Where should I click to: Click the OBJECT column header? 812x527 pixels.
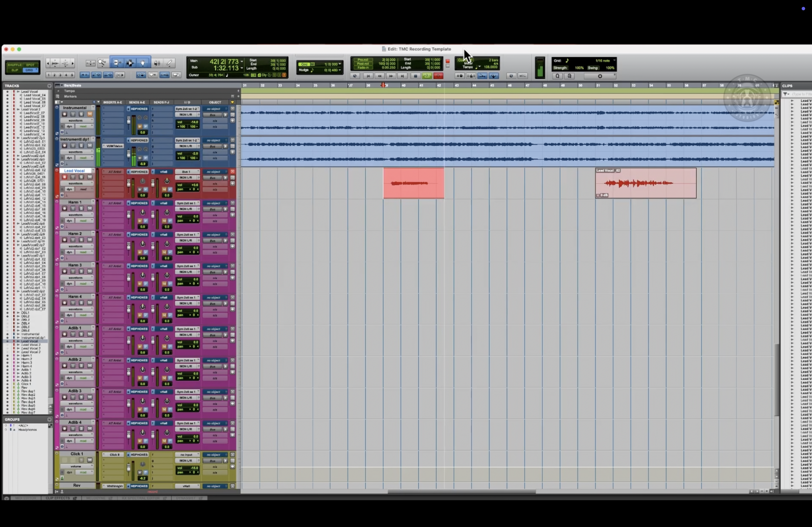point(215,102)
